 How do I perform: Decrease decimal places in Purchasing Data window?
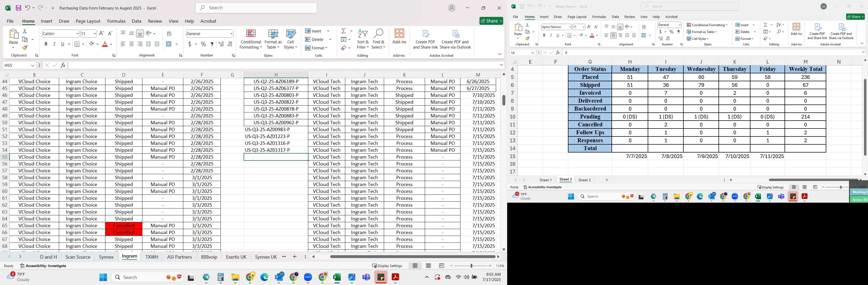pyautogui.click(x=230, y=44)
